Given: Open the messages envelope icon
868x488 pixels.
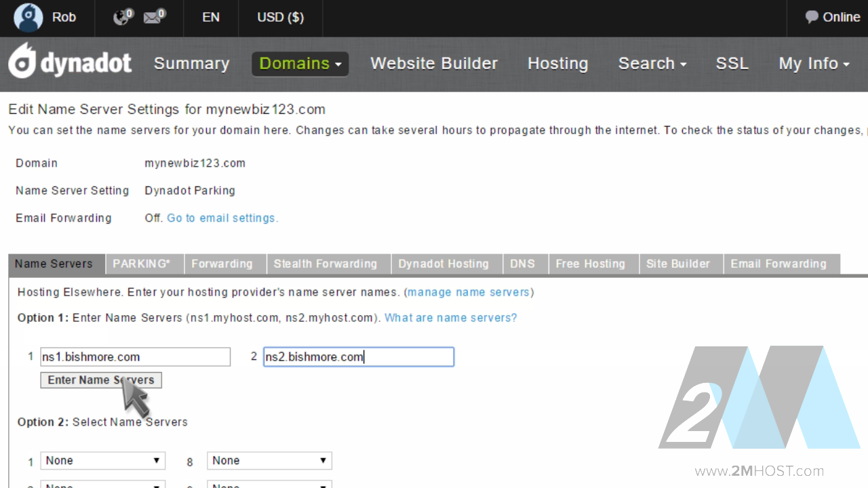Looking at the screenshot, I should click(x=154, y=17).
